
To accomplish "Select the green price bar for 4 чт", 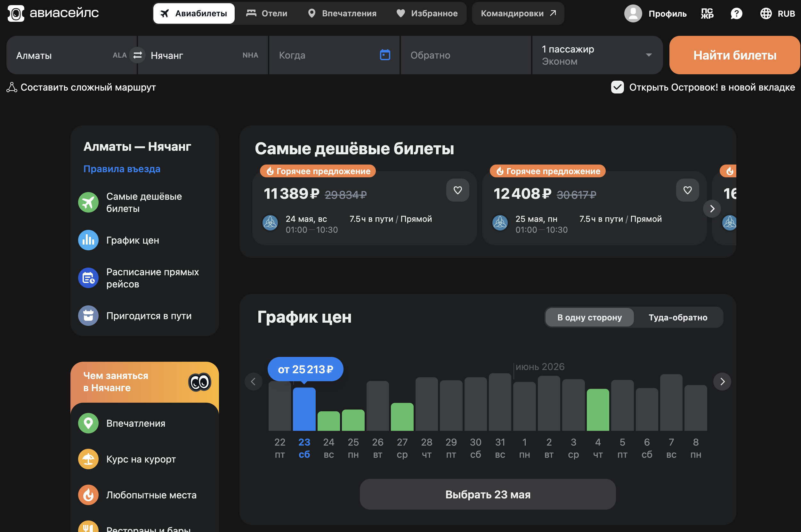I will [x=598, y=410].
